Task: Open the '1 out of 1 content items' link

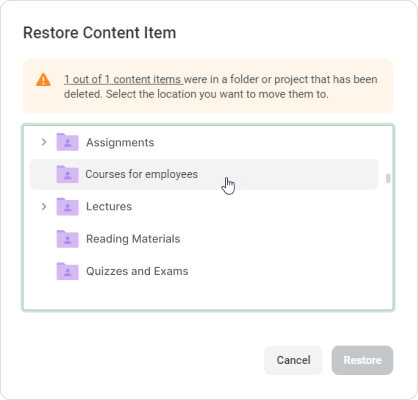Action: coord(124,79)
